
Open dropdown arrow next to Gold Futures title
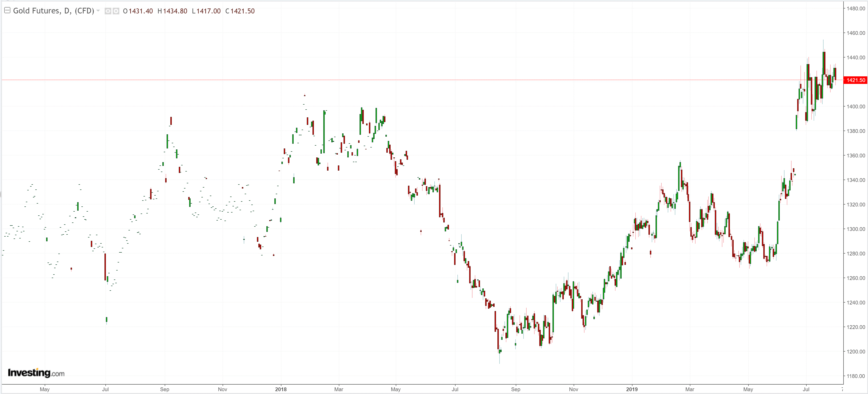click(98, 11)
